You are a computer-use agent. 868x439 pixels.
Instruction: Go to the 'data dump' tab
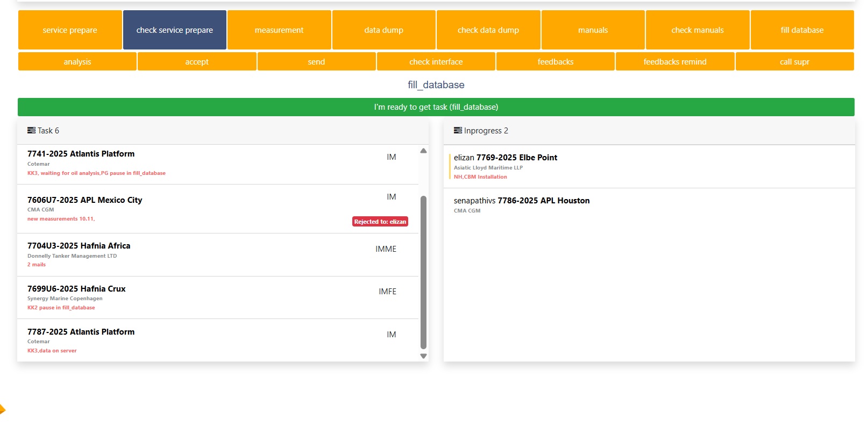[383, 30]
